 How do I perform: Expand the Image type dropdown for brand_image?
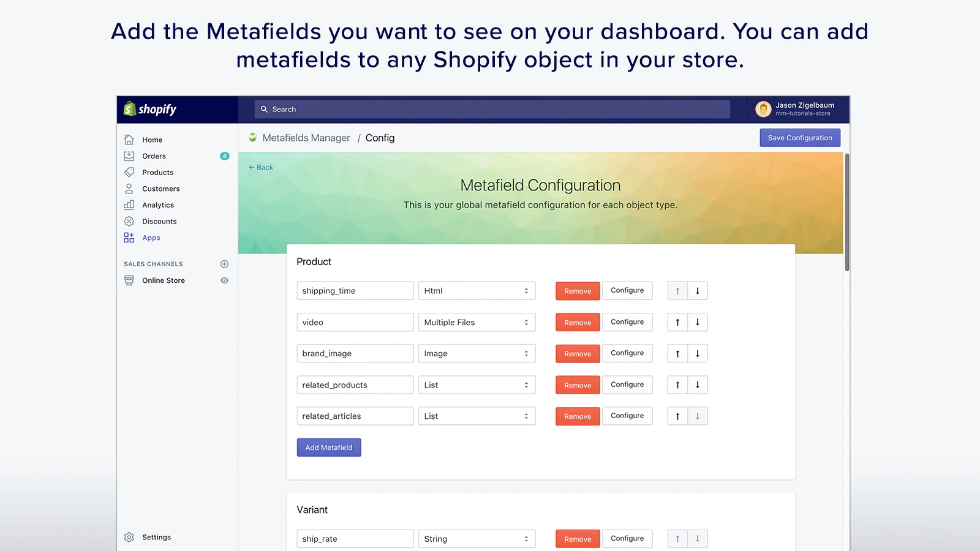[x=477, y=353]
